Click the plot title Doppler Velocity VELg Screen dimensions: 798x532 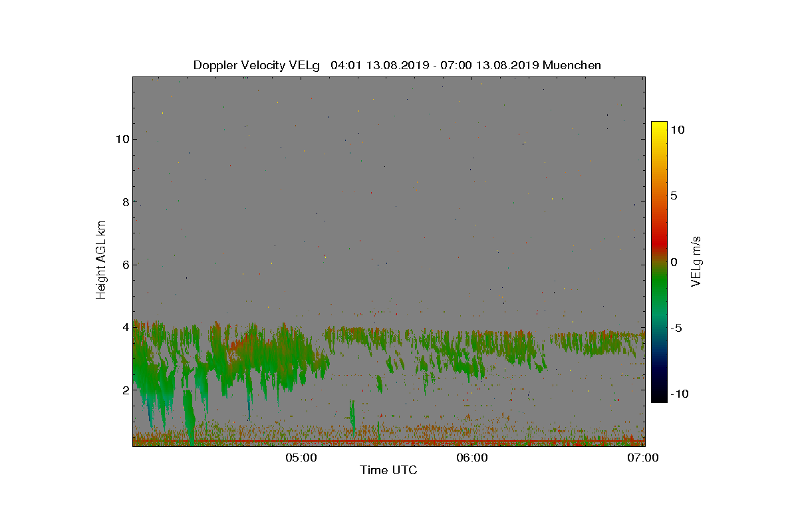click(x=257, y=65)
